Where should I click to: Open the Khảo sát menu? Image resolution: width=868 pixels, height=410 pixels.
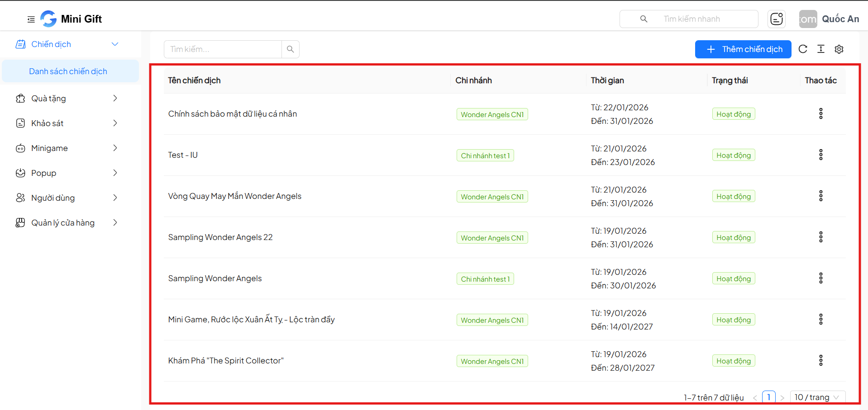tap(70, 123)
